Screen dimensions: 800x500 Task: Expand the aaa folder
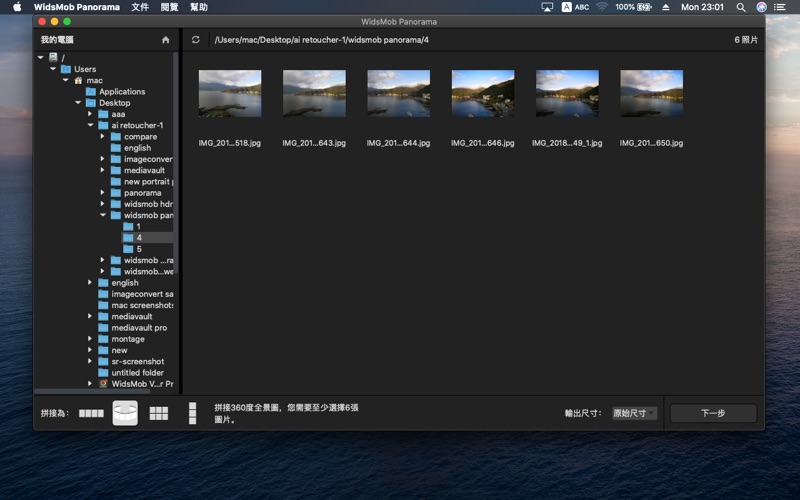pos(90,114)
